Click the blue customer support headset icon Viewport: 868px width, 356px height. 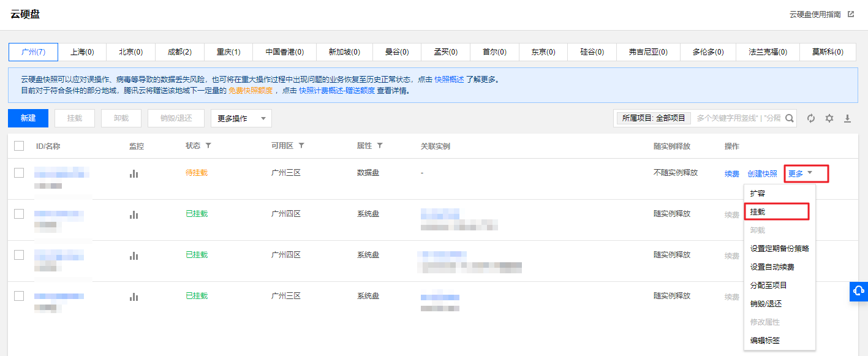859,290
